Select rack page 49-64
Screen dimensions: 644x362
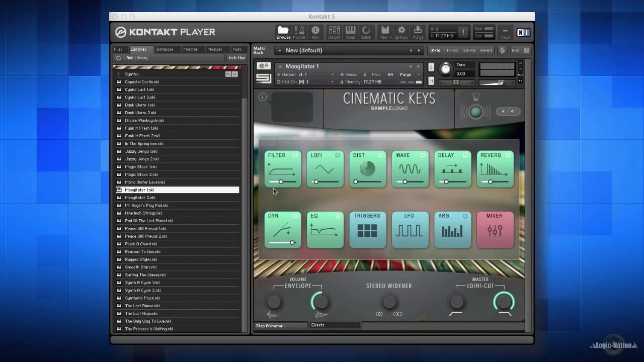pyautogui.click(x=486, y=50)
